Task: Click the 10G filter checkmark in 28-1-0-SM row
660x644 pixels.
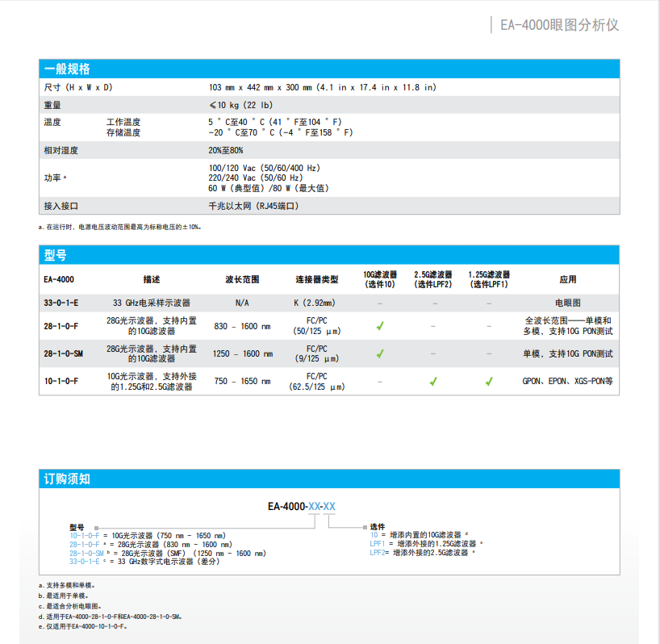Action: pos(380,353)
